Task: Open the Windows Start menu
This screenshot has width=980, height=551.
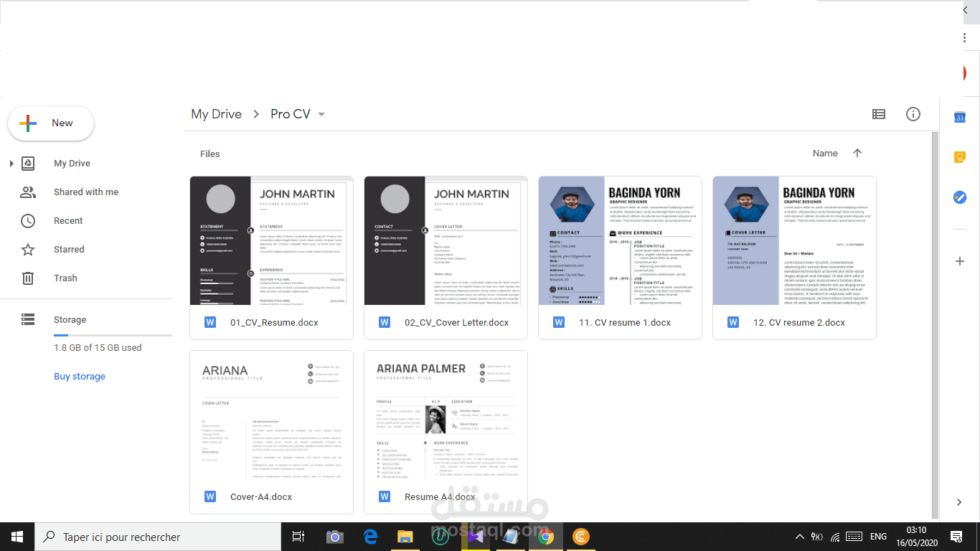Action: tap(17, 537)
